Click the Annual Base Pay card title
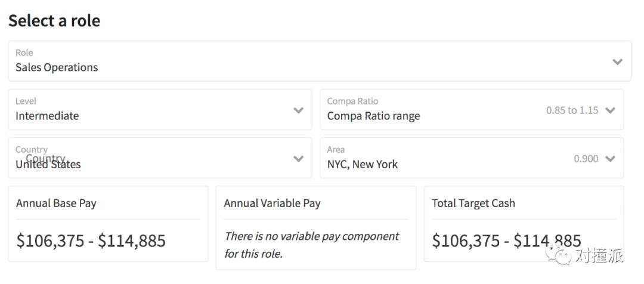The height and width of the screenshot is (284, 644). pos(56,203)
